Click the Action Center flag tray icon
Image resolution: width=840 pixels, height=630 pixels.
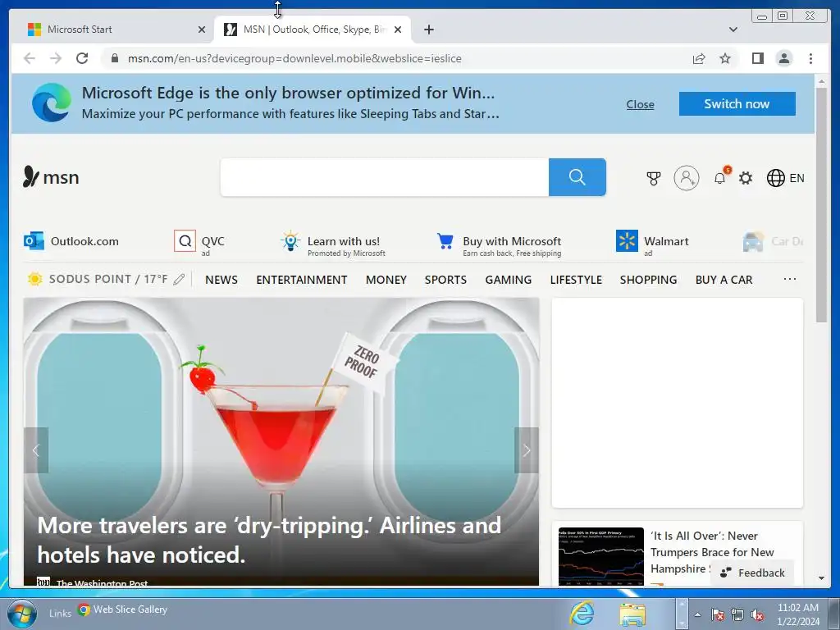(x=718, y=615)
